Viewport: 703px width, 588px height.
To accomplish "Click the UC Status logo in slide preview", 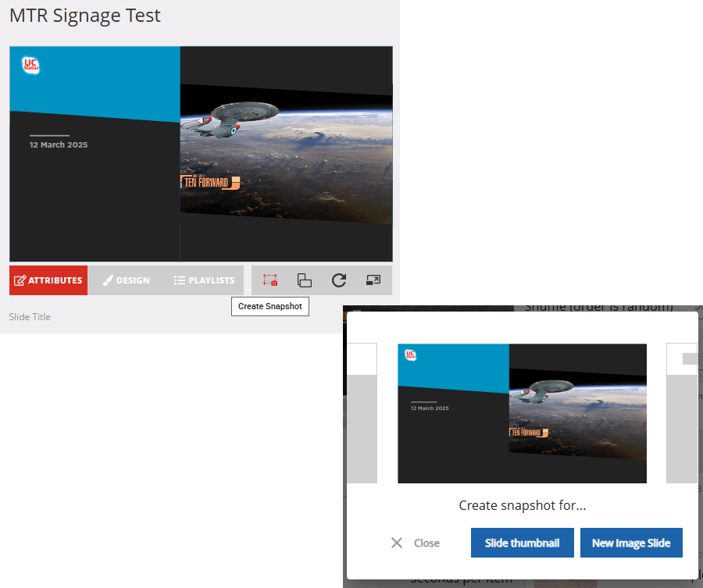I will click(x=31, y=66).
